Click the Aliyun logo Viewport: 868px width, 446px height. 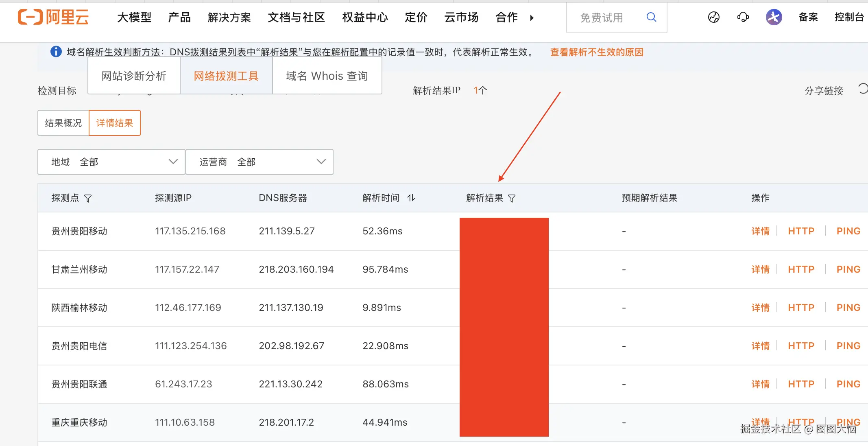53,17
